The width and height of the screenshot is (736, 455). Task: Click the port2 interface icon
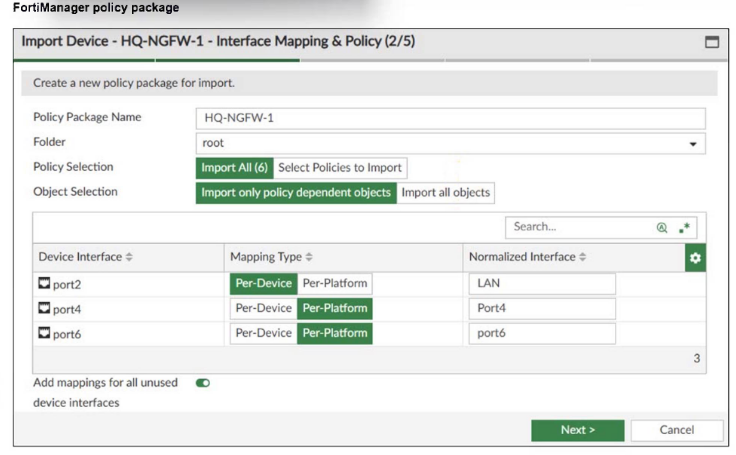tap(44, 284)
